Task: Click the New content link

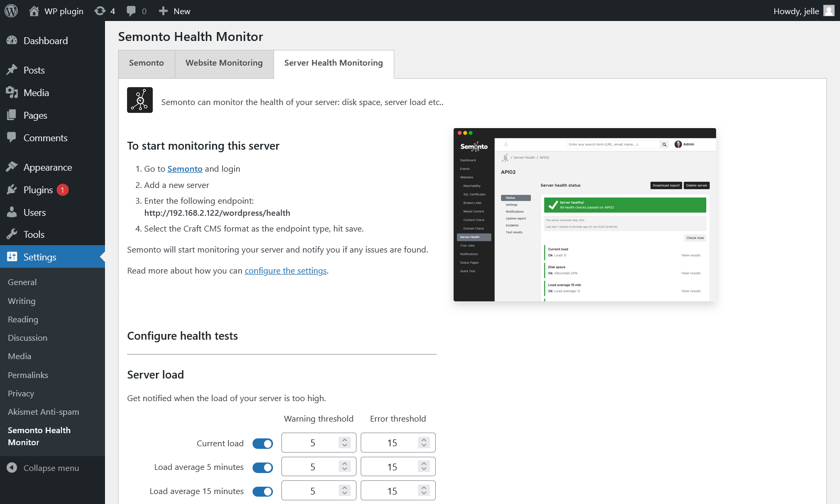Action: (182, 11)
